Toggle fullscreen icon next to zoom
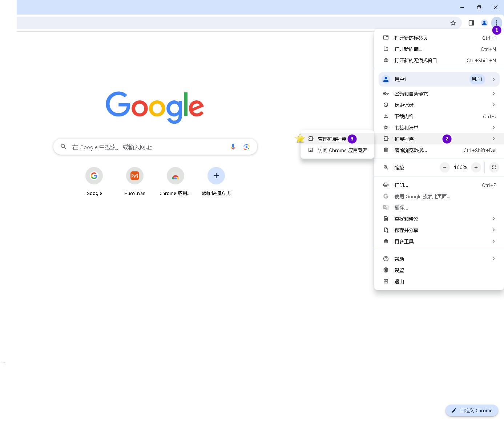This screenshot has width=504, height=422. coord(494,167)
